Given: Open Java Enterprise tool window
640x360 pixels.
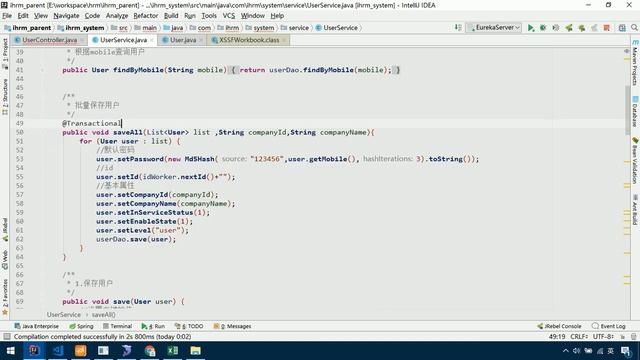Looking at the screenshot, I should pyautogui.click(x=36, y=326).
